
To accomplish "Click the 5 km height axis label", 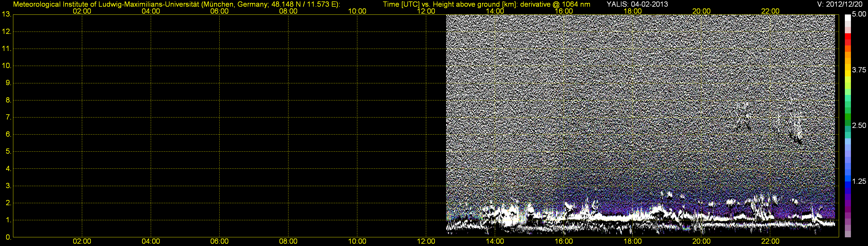I will point(8,151).
